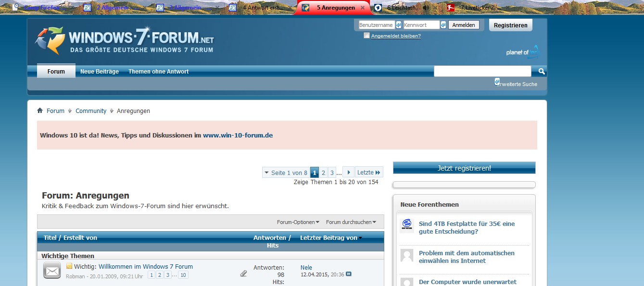Screen dimensions: 644x286
Task: Click the paperclip attachment icon
Action: [243, 274]
